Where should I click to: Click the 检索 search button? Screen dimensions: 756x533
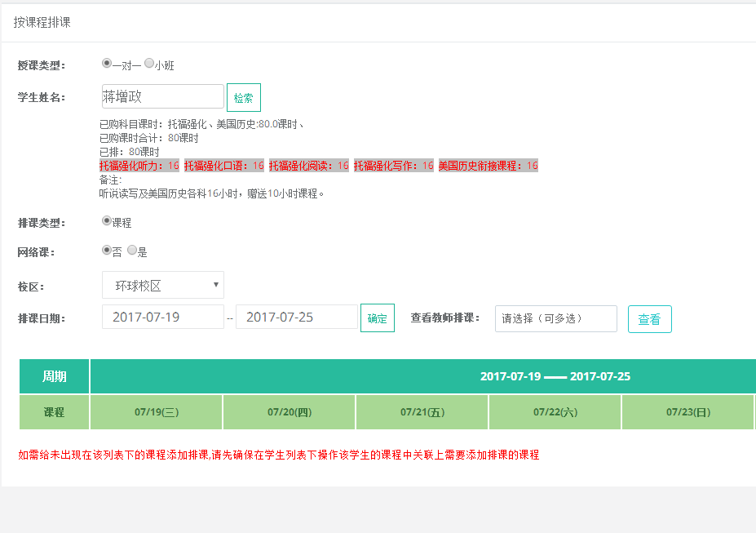244,97
